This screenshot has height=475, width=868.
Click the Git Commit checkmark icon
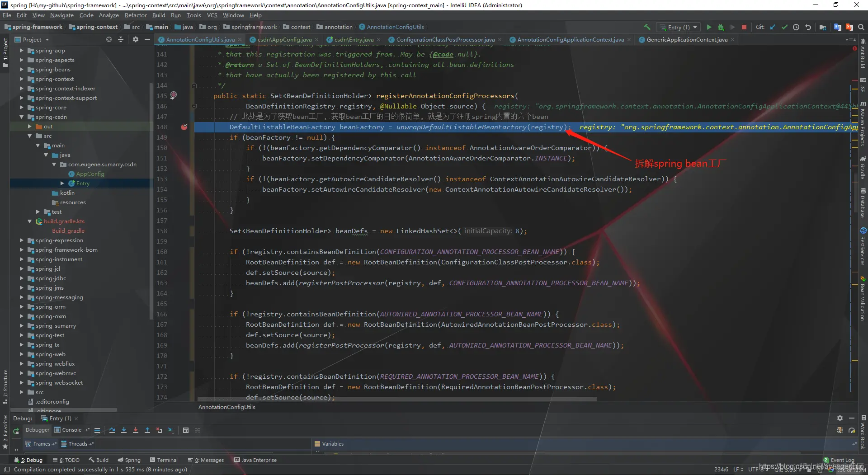[x=784, y=27]
